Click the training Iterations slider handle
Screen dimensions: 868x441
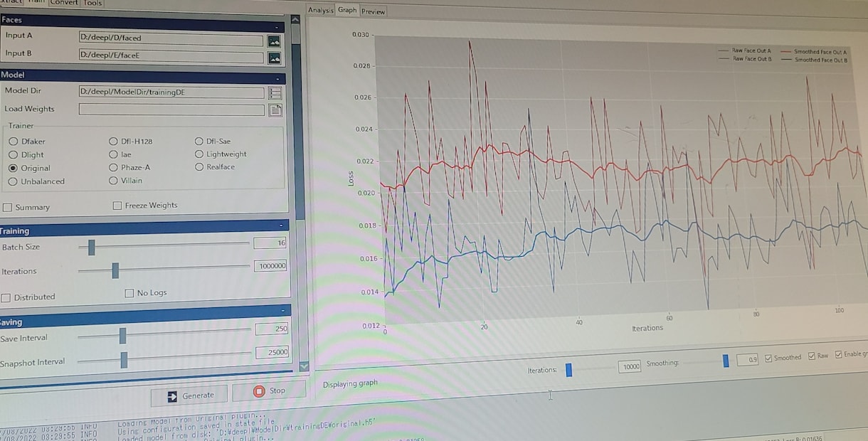[x=115, y=270]
